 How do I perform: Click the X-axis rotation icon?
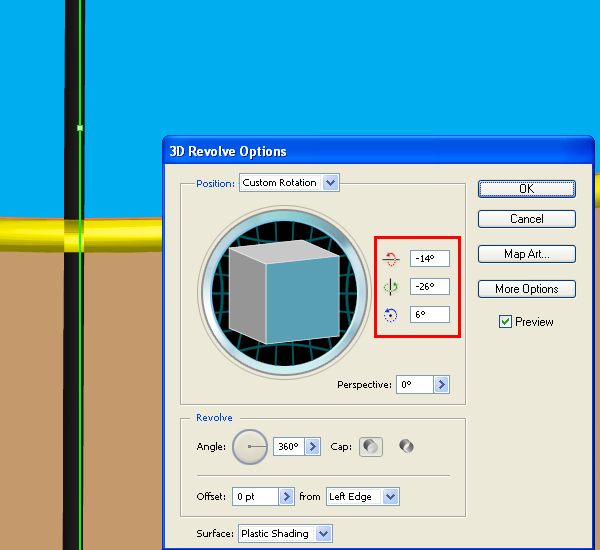click(390, 259)
